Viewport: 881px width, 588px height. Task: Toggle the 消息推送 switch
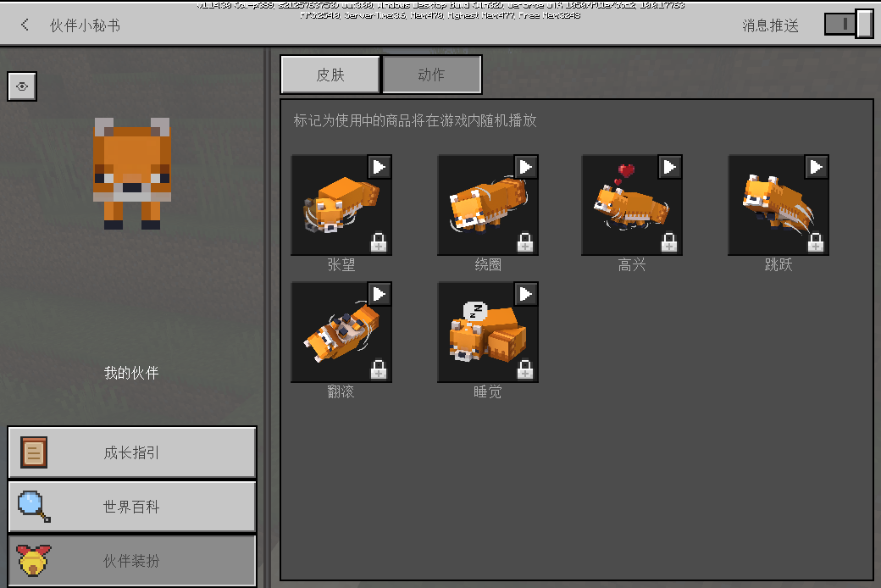(x=849, y=24)
